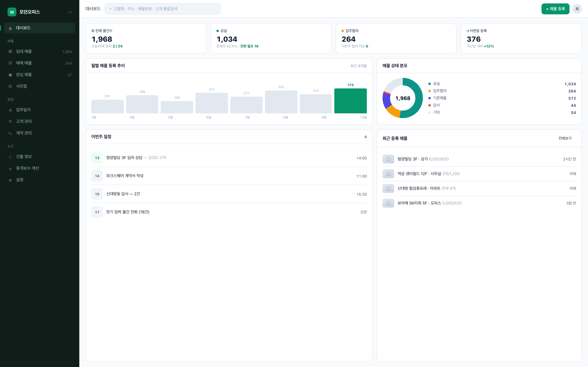Screen dimensions: 588x367
Task: Select the 중개보수 계산 scale icon
Action: [10, 168]
